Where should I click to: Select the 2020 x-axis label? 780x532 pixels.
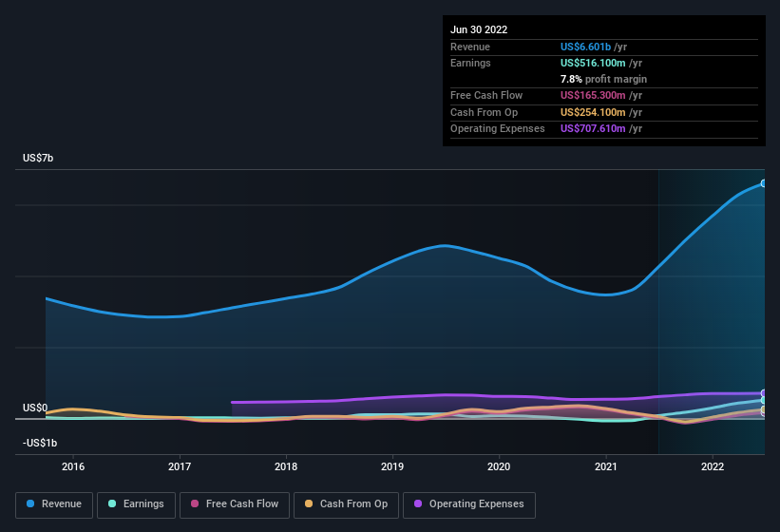click(499, 466)
